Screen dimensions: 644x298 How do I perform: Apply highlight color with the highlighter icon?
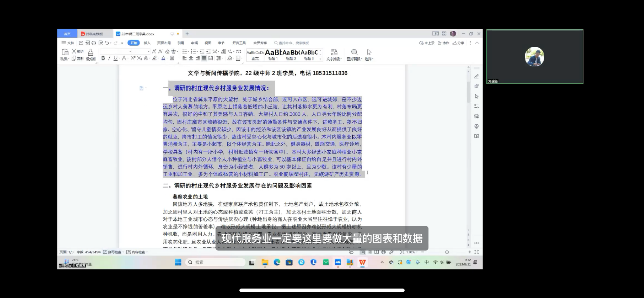coord(154,58)
